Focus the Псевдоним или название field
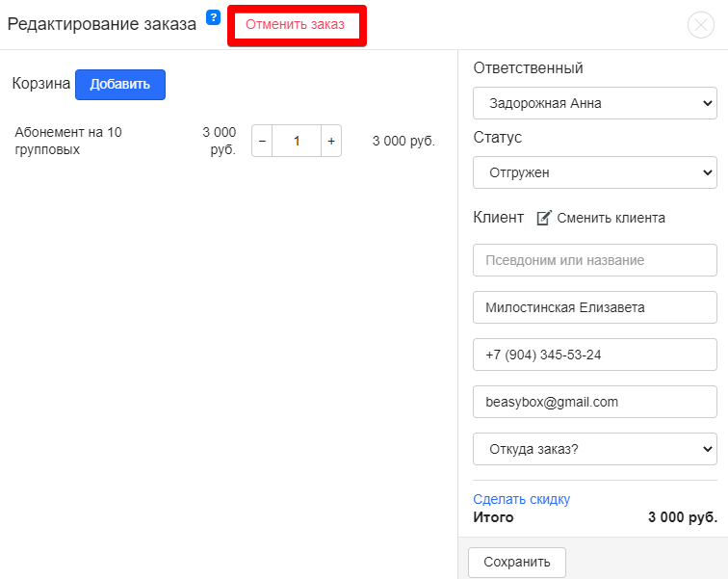The image size is (728, 579). click(x=594, y=260)
